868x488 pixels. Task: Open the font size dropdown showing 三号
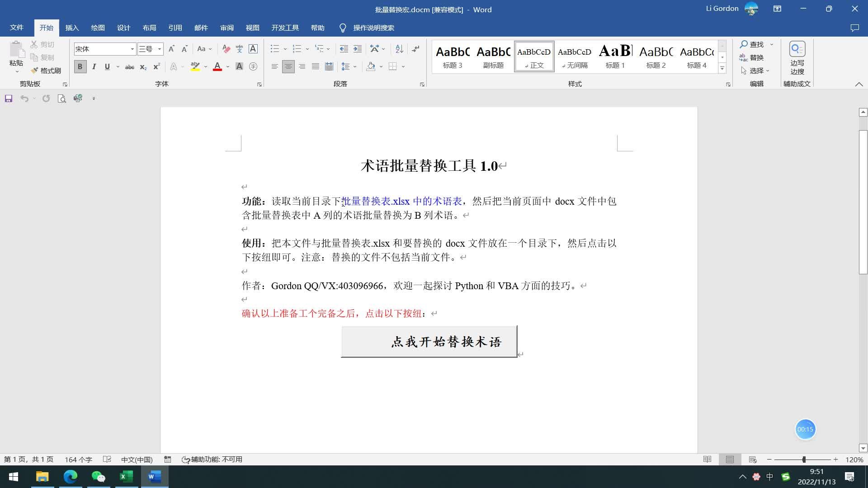coord(150,49)
